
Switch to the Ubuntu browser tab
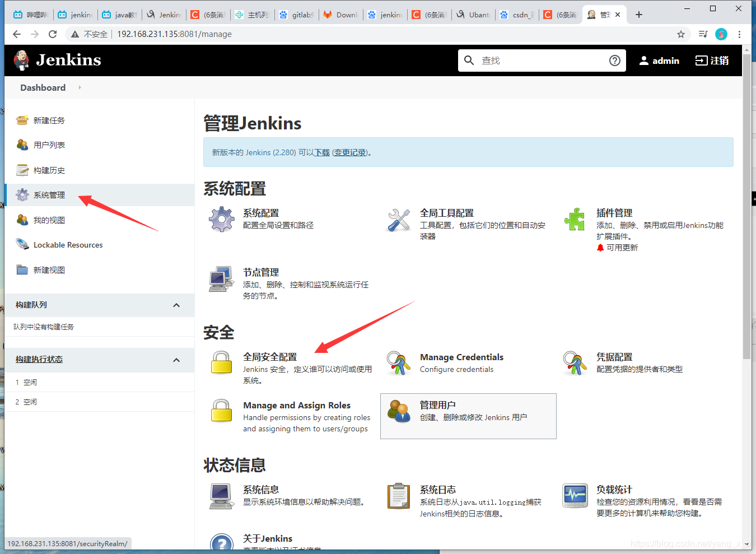474,15
